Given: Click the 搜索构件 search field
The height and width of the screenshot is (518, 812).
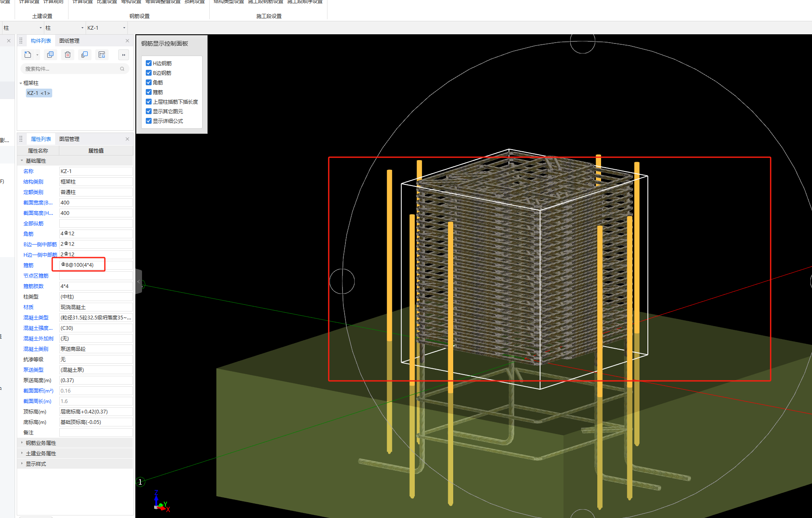Looking at the screenshot, I should pyautogui.click(x=75, y=69).
